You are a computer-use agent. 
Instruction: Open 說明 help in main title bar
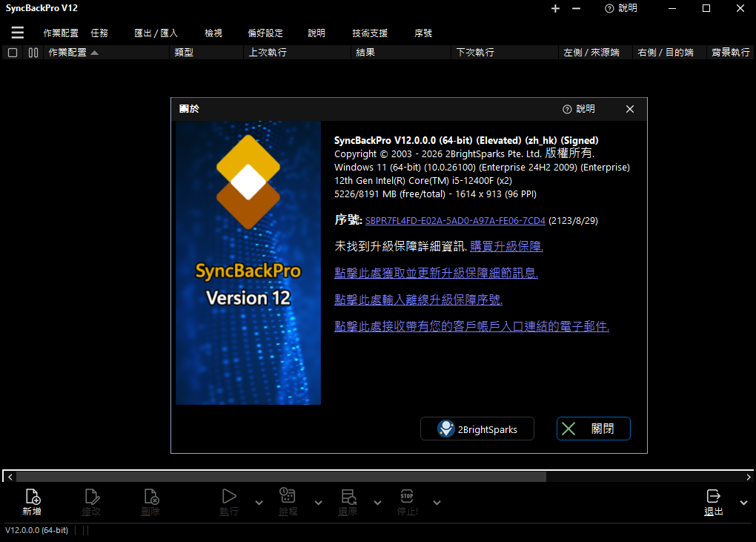tap(622, 8)
